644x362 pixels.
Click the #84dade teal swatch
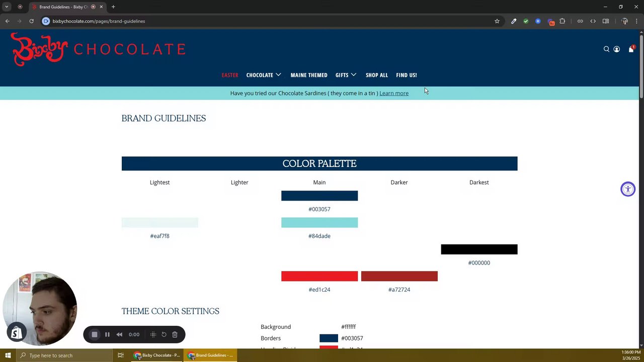tap(319, 223)
